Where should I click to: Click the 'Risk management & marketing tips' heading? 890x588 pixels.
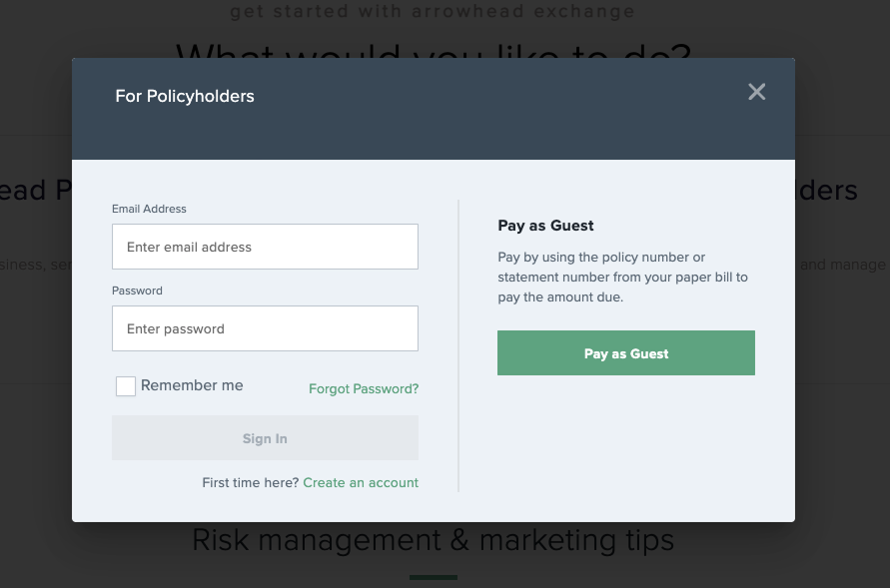point(433,540)
